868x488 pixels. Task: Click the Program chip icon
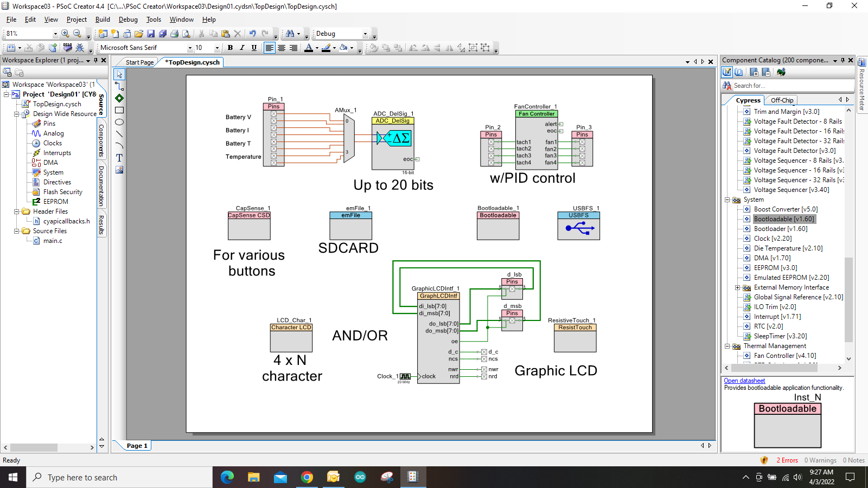pyautogui.click(x=67, y=48)
